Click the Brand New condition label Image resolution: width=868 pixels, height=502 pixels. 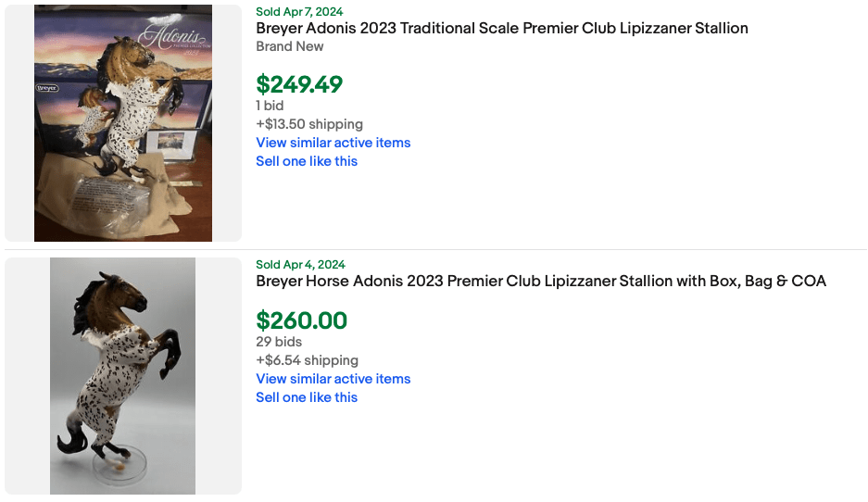coord(290,46)
